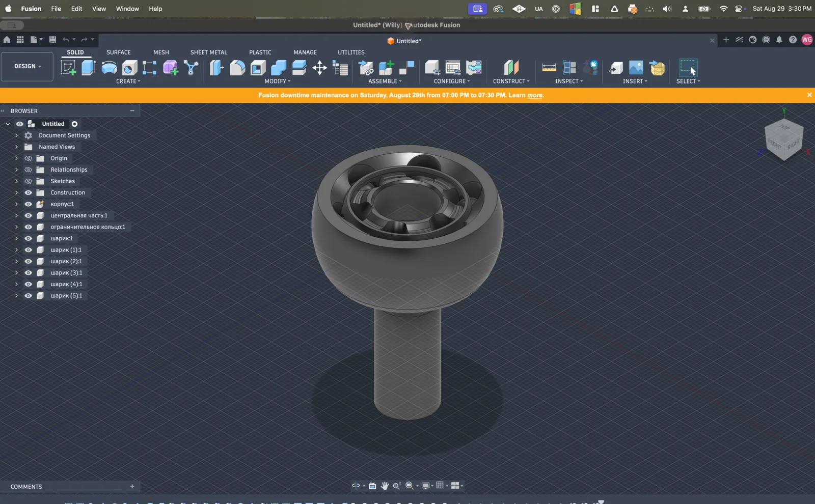
Task: Activate the Combine tool
Action: (x=279, y=68)
